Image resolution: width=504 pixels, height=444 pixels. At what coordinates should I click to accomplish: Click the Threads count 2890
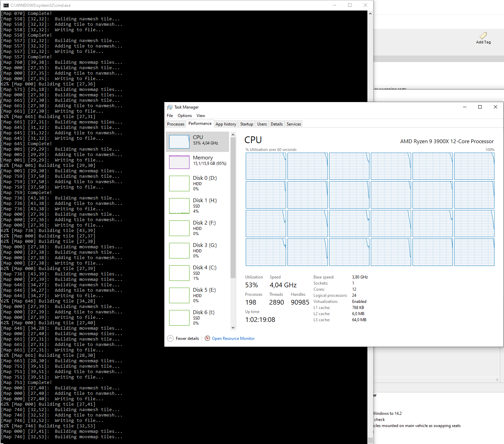(277, 302)
